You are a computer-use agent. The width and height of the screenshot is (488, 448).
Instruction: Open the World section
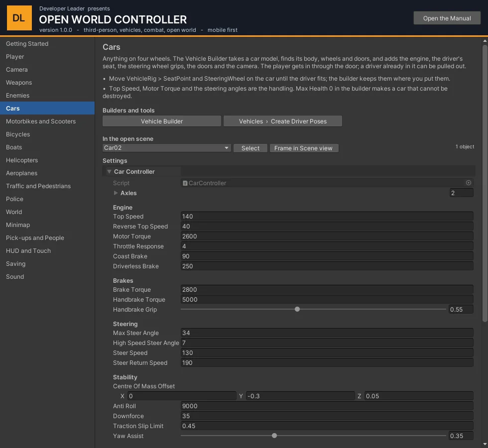tap(47, 212)
